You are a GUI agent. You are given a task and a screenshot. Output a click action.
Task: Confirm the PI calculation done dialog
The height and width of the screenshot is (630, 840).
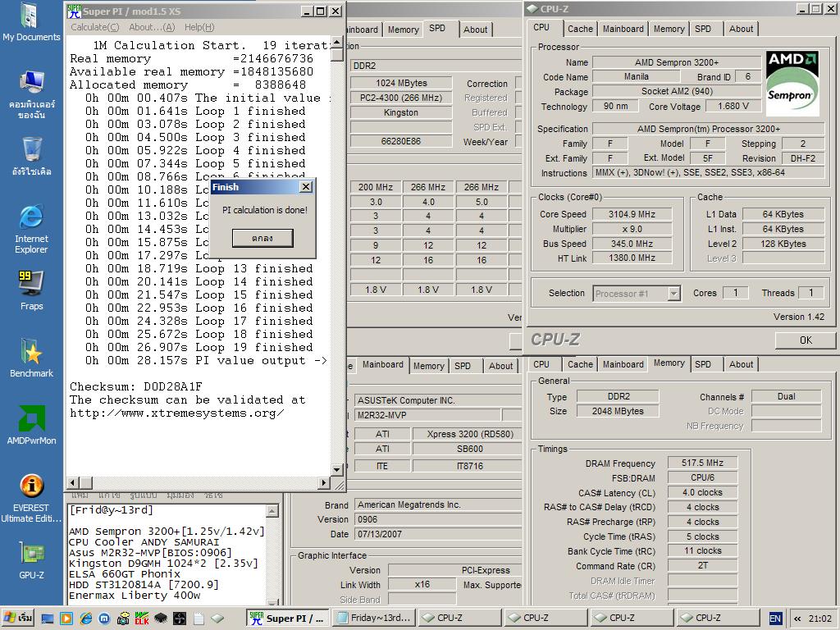pos(262,239)
